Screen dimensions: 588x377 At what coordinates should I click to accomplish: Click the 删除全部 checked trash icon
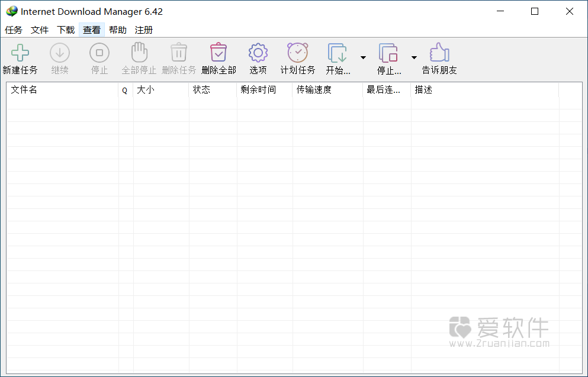point(219,52)
